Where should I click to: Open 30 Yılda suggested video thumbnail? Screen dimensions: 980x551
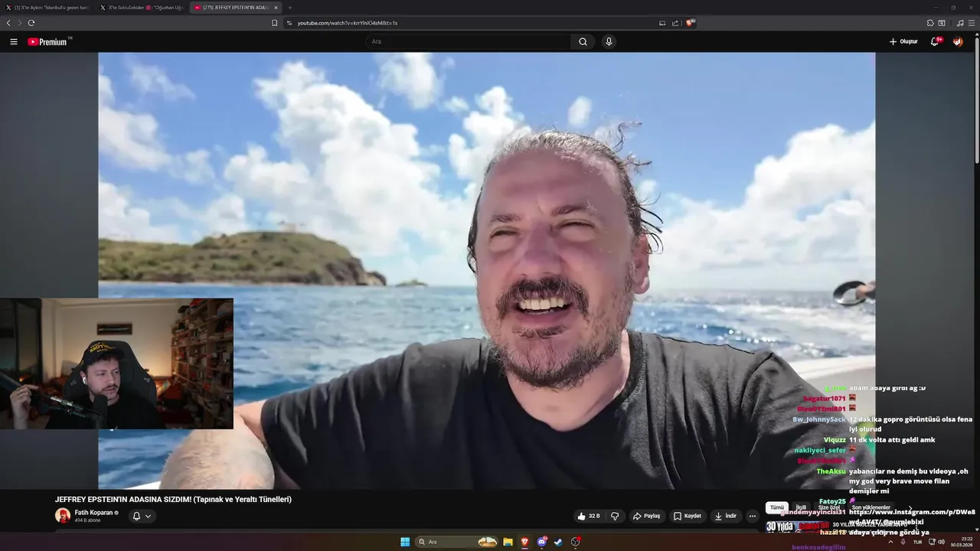pos(798,527)
